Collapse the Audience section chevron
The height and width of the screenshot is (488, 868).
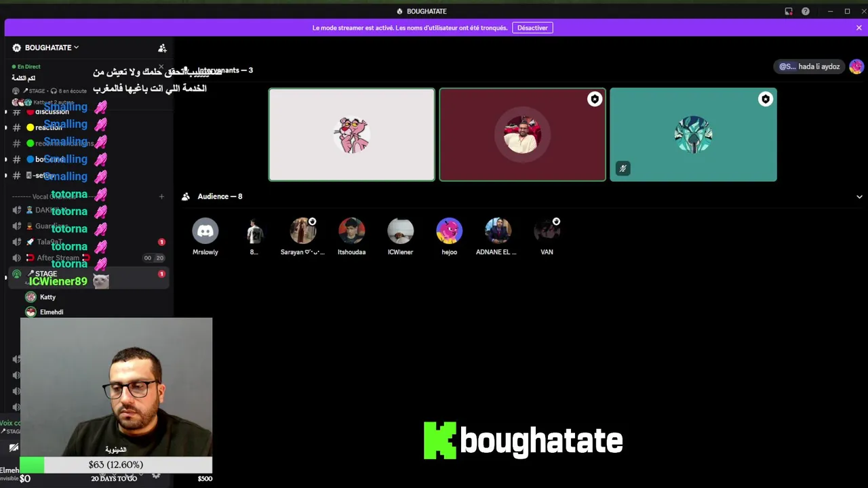point(859,197)
